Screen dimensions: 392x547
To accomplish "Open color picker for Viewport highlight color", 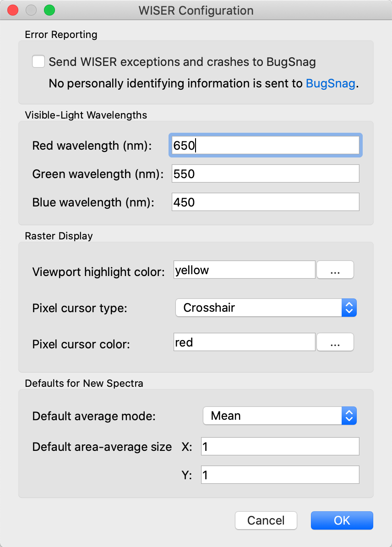I will click(335, 270).
